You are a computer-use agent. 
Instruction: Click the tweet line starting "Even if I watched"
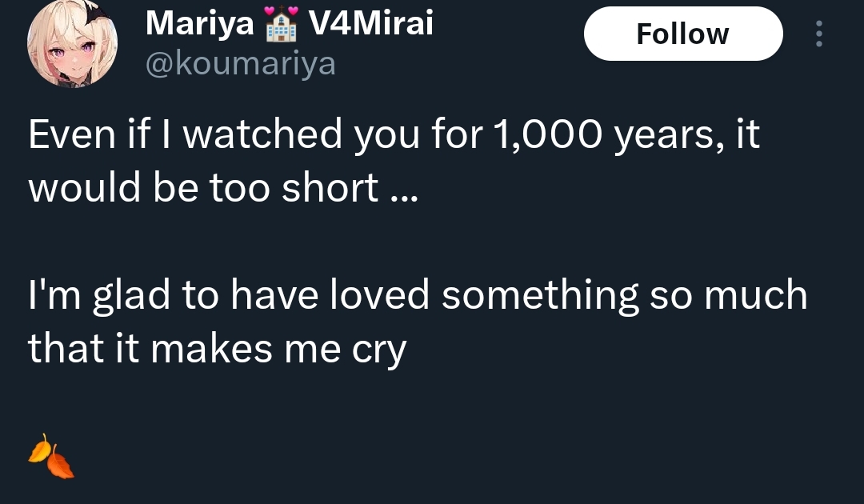coord(394,135)
